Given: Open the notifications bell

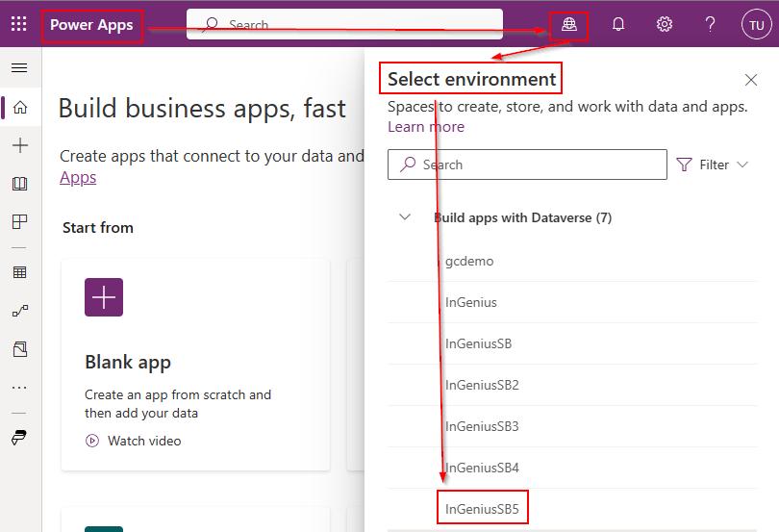Looking at the screenshot, I should pos(618,25).
